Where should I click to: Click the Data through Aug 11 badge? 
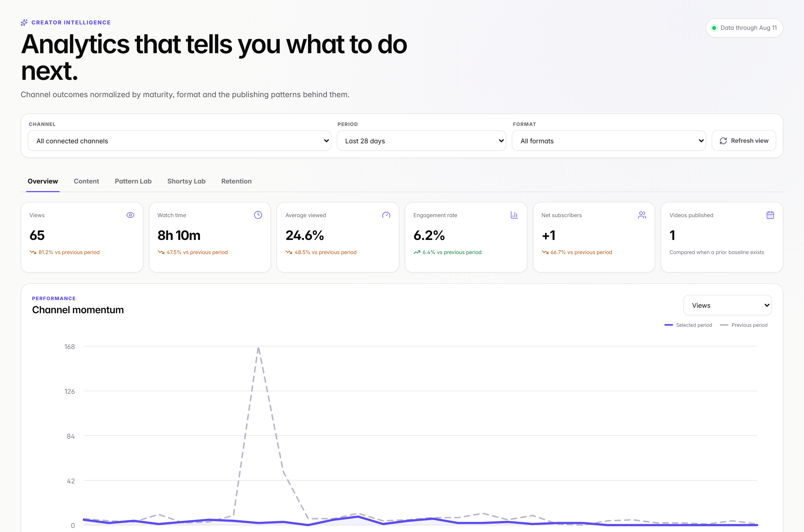744,28
